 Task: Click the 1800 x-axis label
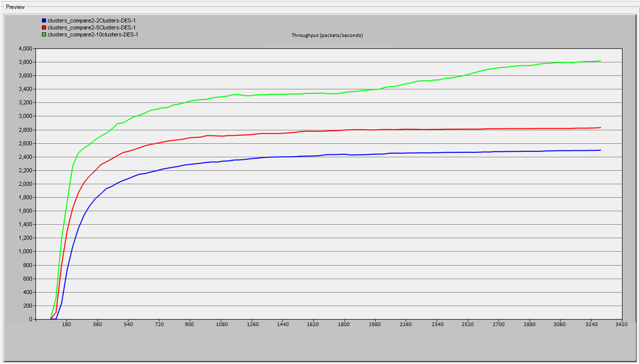point(344,325)
